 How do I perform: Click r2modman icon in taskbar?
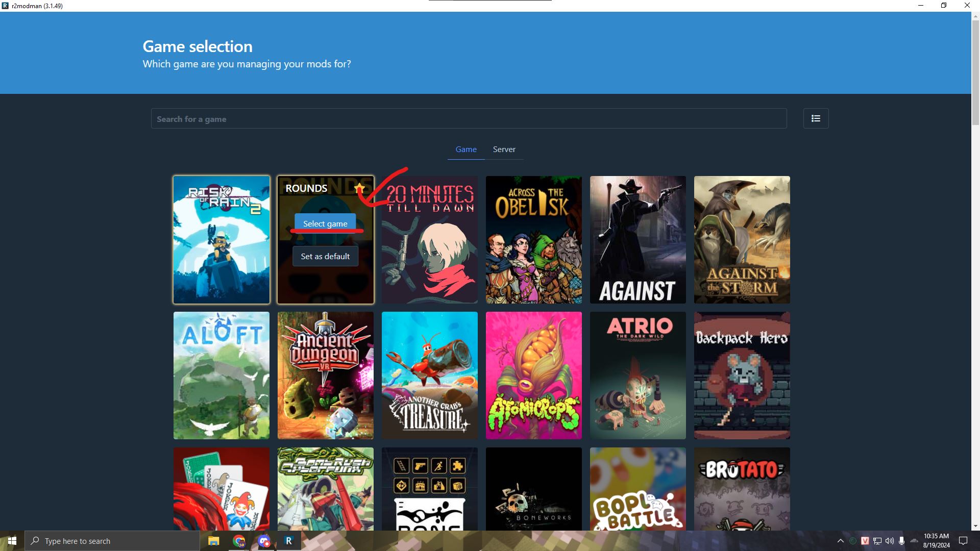[x=288, y=541]
